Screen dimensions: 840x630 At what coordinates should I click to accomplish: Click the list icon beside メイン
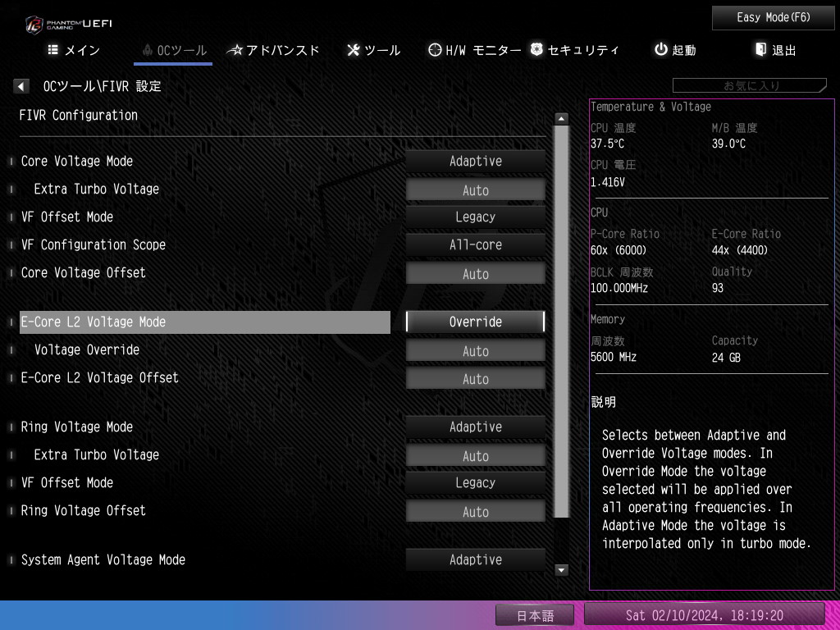click(53, 50)
